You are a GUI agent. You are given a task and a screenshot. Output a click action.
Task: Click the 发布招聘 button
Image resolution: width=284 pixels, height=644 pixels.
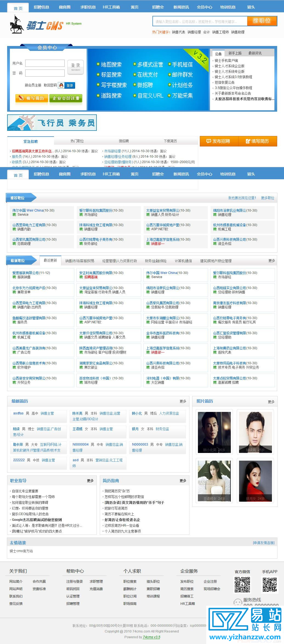218,141
